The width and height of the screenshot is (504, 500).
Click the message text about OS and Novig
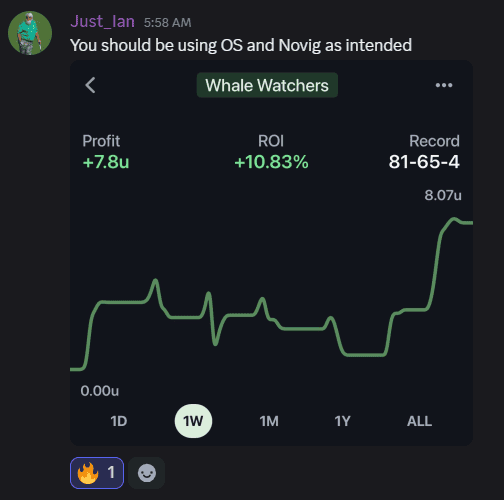tap(241, 45)
